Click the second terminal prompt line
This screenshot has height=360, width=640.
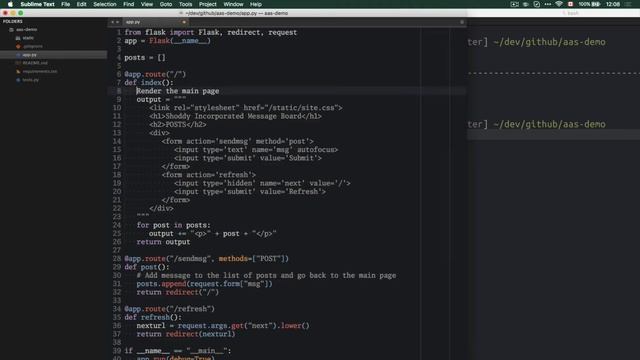pos(536,124)
